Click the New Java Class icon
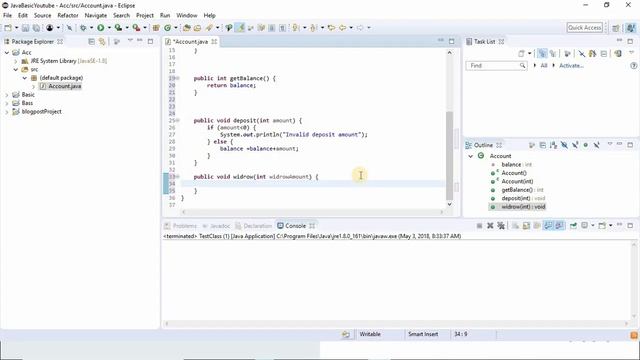Screen dimensions: 640x360 168,28
